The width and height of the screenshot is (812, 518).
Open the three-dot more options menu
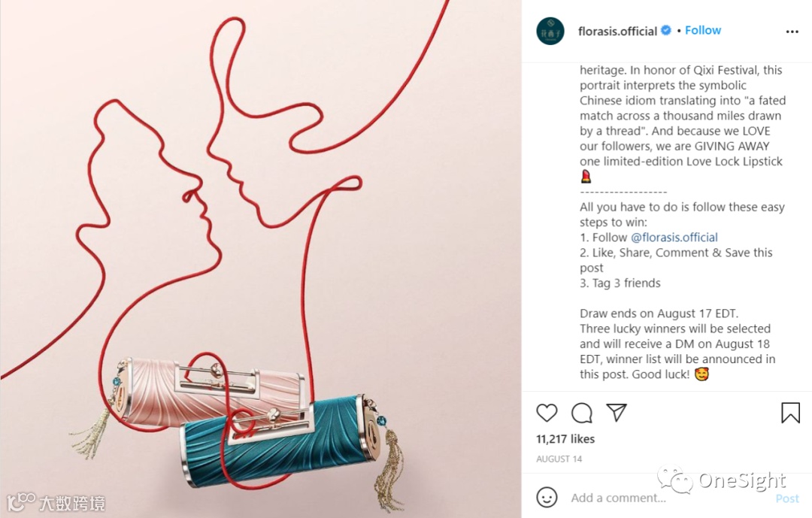point(792,32)
